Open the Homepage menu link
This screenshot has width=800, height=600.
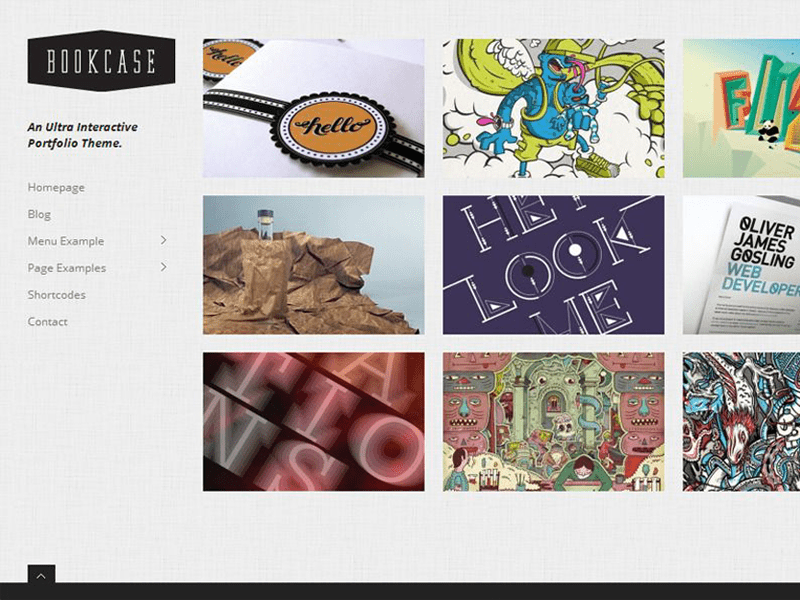(x=56, y=187)
